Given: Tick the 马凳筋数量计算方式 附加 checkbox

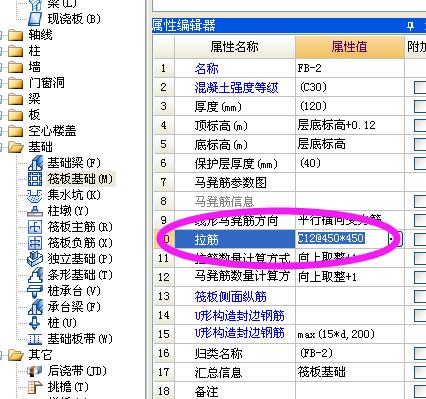Looking at the screenshot, I should (420, 277).
